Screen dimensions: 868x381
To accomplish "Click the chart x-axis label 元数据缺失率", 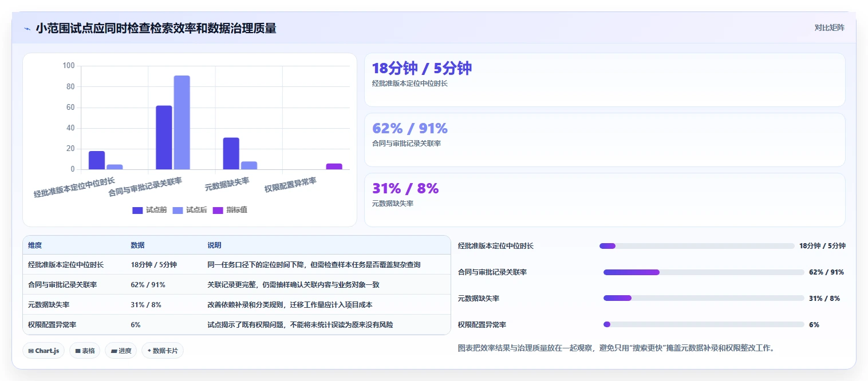I will 227,184.
